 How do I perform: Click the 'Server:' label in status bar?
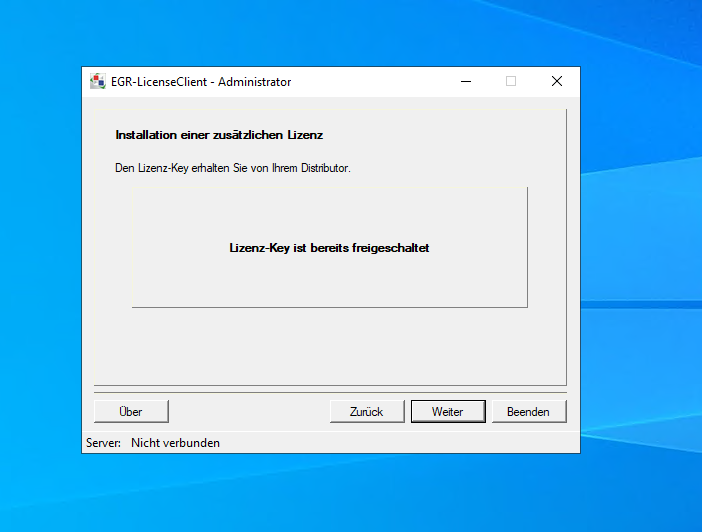click(x=103, y=442)
